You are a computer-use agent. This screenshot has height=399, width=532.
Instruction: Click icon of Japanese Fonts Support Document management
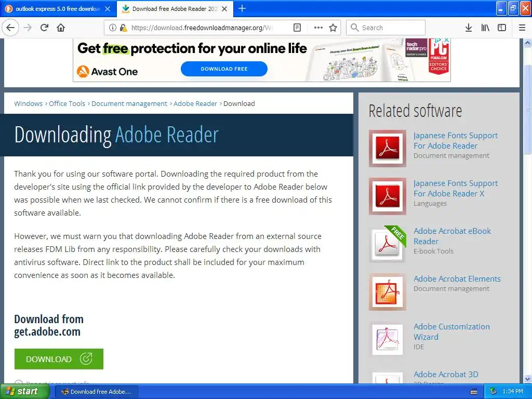(388, 148)
